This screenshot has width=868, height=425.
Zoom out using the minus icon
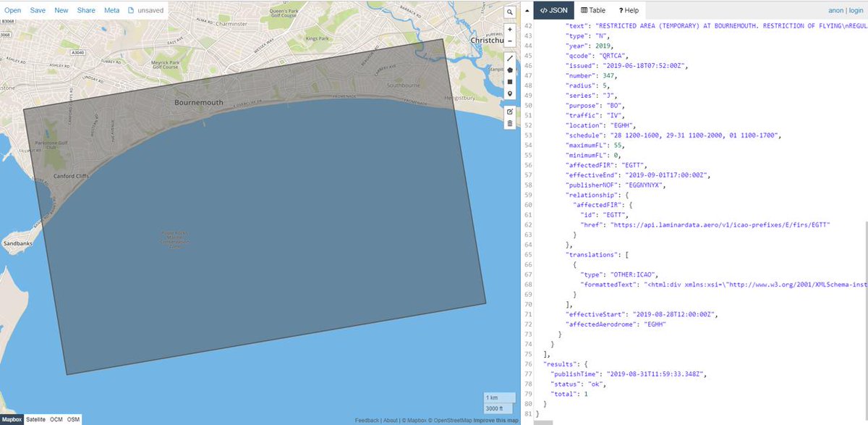(x=509, y=43)
